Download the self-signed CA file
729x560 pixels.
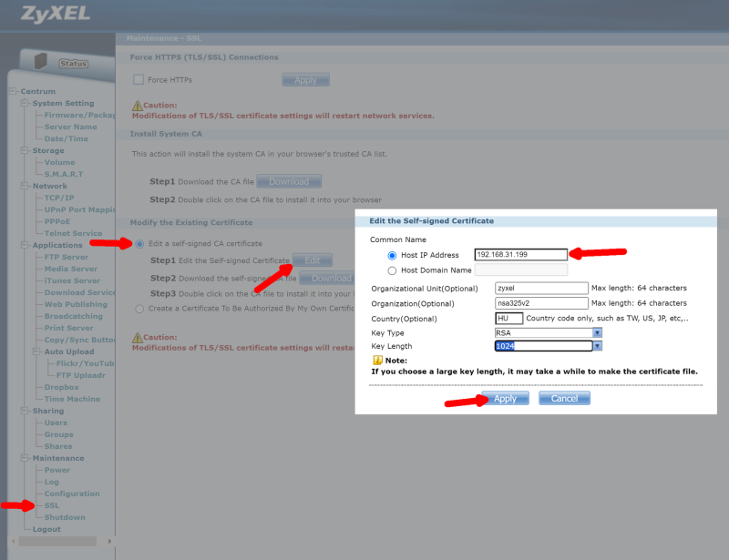coord(327,279)
